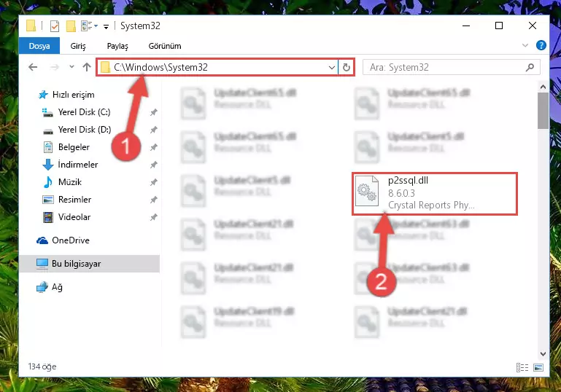The image size is (561, 392).
Task: Open Customize Quick Access Toolbar dropdown
Action: pos(106,27)
